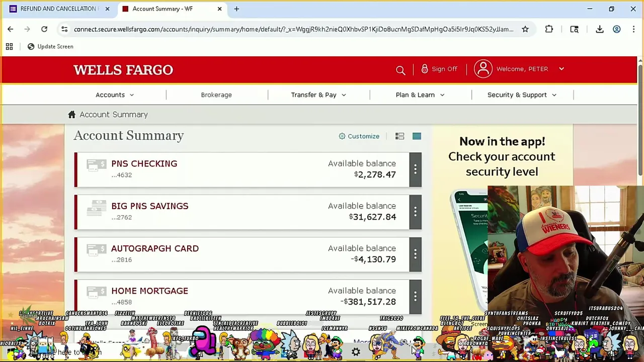Click the browser address bar URL

[x=293, y=29]
